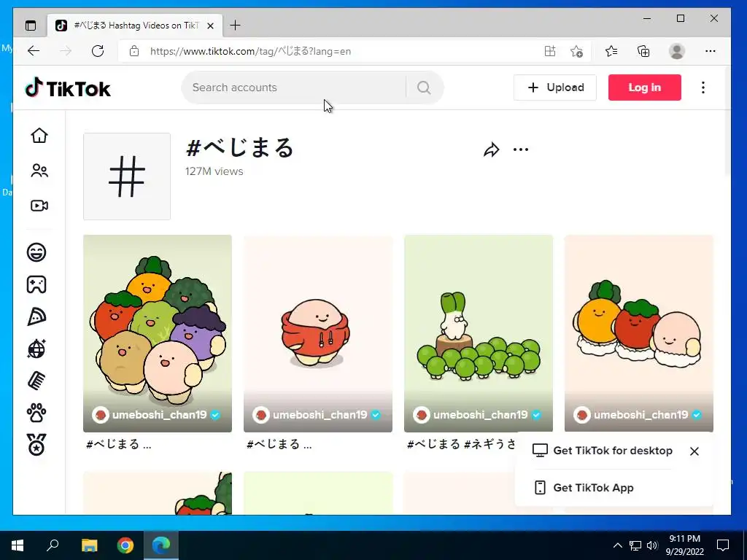Open the red hoodie character video thumbnail
Viewport: 747px width, 560px height.
pos(318,333)
